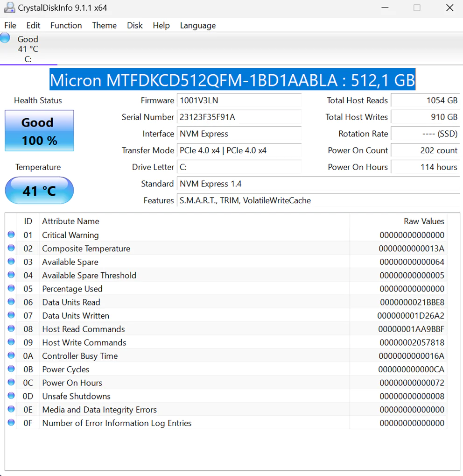Click the status orb for Unsafe Shutdowns
The width and height of the screenshot is (463, 476).
pos(11,396)
